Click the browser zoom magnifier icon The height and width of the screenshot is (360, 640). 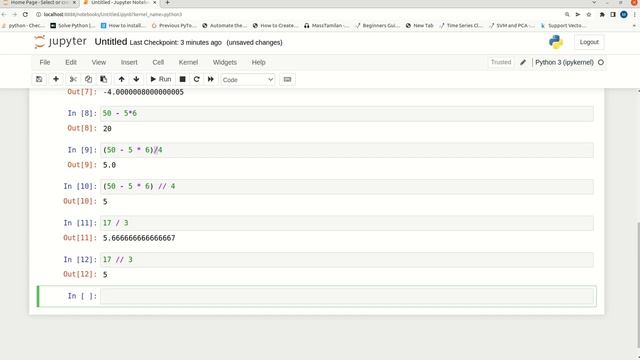pos(567,14)
